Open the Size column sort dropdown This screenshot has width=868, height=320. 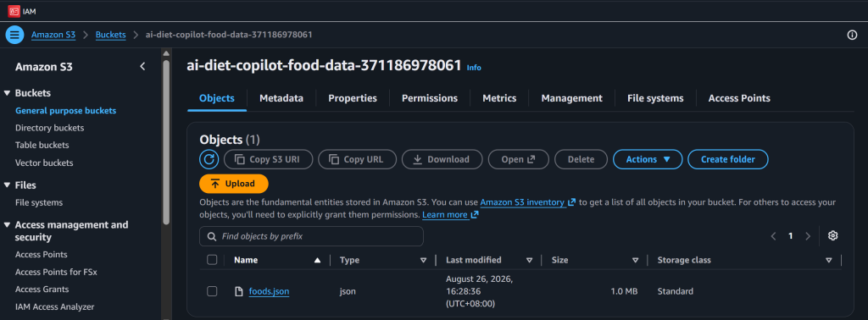click(636, 260)
